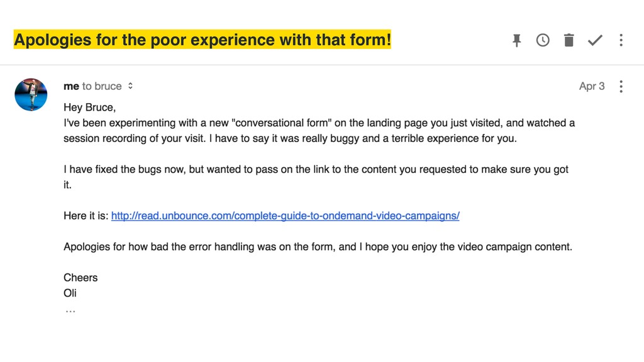644x362 pixels.
Task: Click the highlighted 'Apologies for the poor experience' subject
Action: coord(203,40)
